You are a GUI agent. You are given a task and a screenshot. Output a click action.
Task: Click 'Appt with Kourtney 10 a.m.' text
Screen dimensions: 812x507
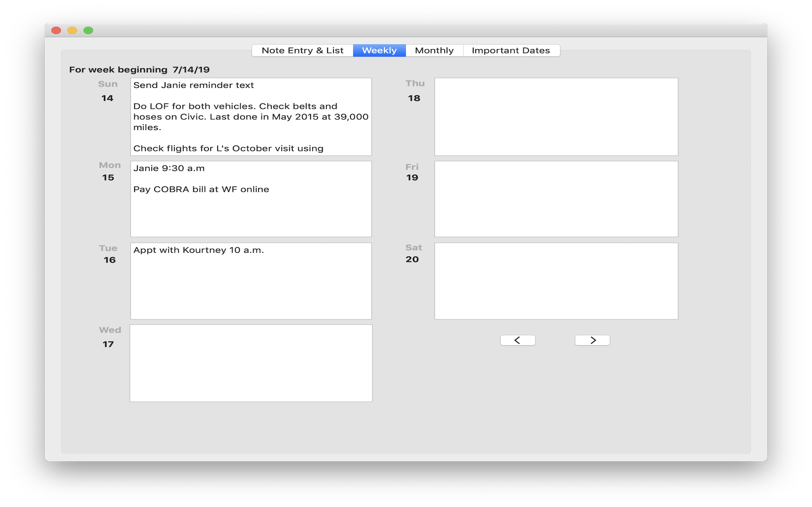[198, 250]
